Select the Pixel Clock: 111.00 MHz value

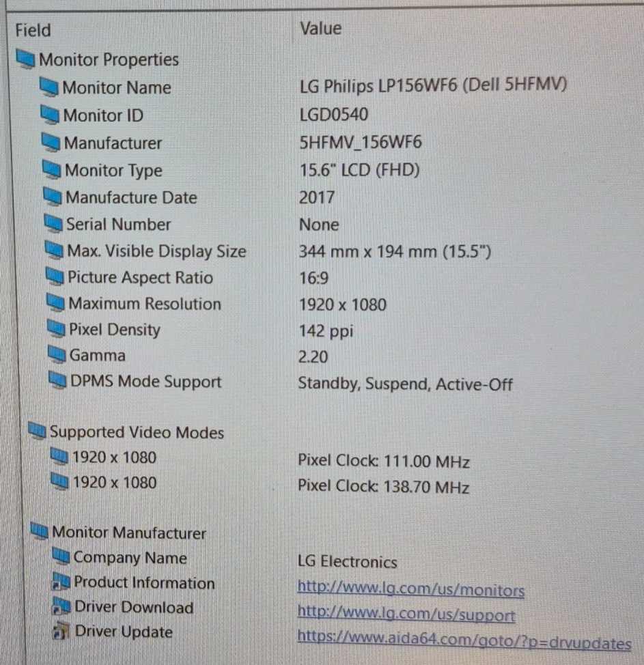point(384,461)
